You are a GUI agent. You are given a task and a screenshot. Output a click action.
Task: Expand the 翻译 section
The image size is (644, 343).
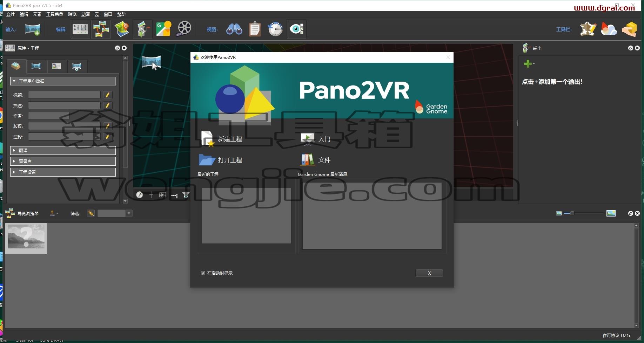(x=63, y=150)
